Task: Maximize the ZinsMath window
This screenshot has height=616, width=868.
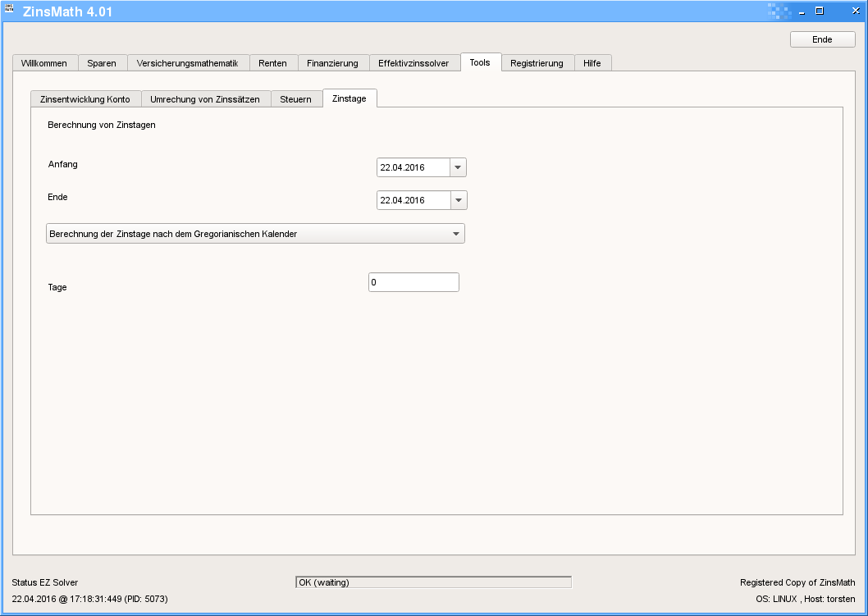Action: point(819,11)
